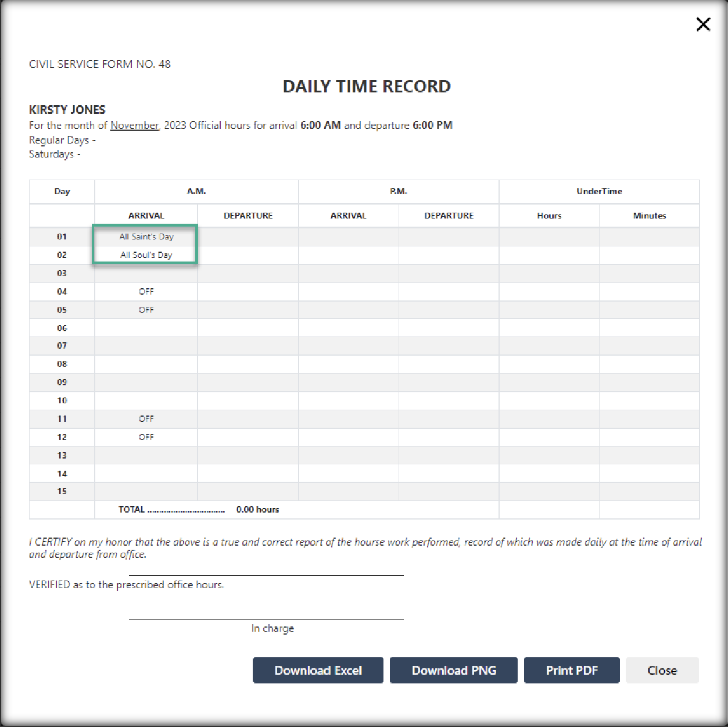Viewport: 728px width, 727px height.
Task: Click the OFF cell for day 04
Action: 146,291
